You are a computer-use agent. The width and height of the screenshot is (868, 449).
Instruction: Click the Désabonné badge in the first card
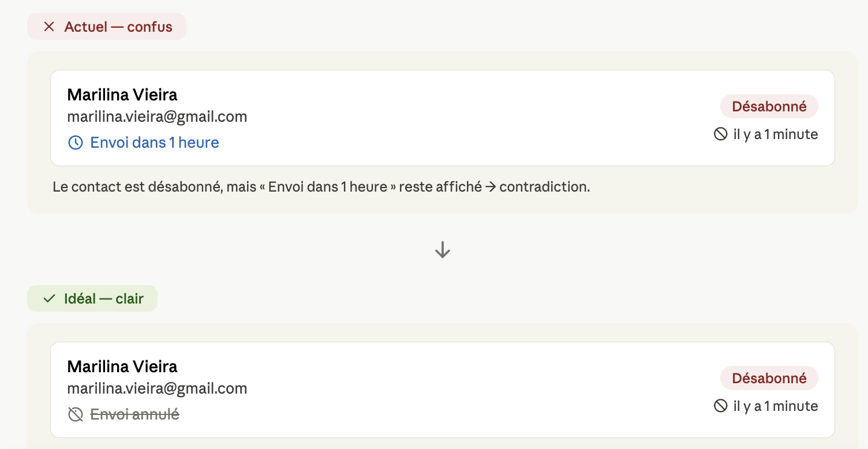[x=769, y=106]
